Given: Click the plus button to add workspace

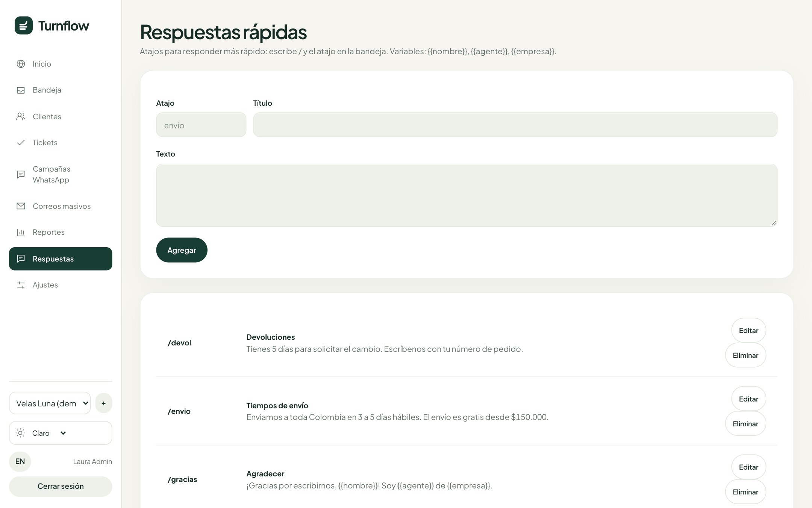Looking at the screenshot, I should pos(104,403).
